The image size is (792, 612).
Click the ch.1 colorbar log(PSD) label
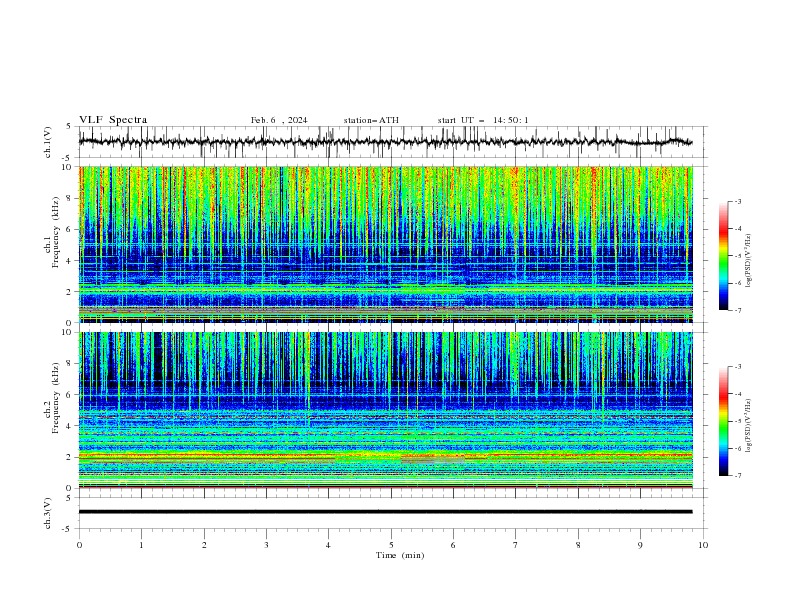(748, 261)
